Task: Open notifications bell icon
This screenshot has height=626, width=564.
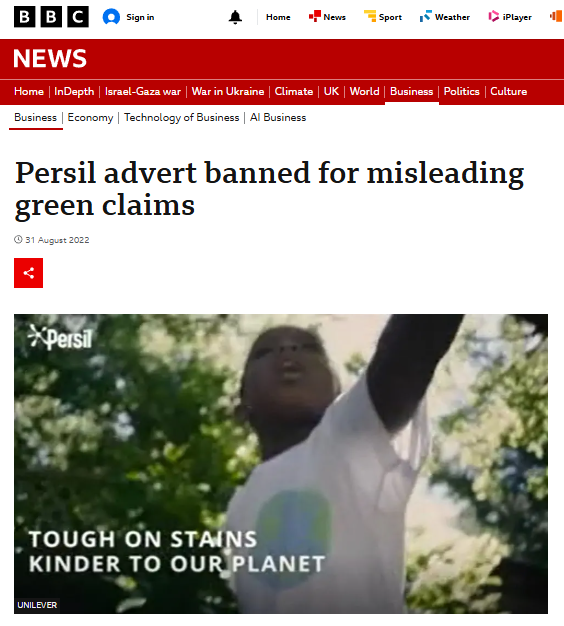Action: (x=235, y=17)
